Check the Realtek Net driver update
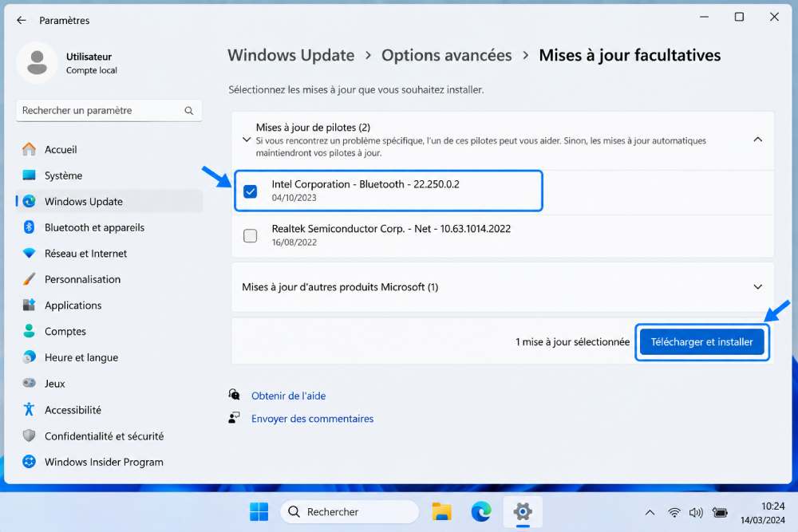798x532 pixels. (250, 235)
